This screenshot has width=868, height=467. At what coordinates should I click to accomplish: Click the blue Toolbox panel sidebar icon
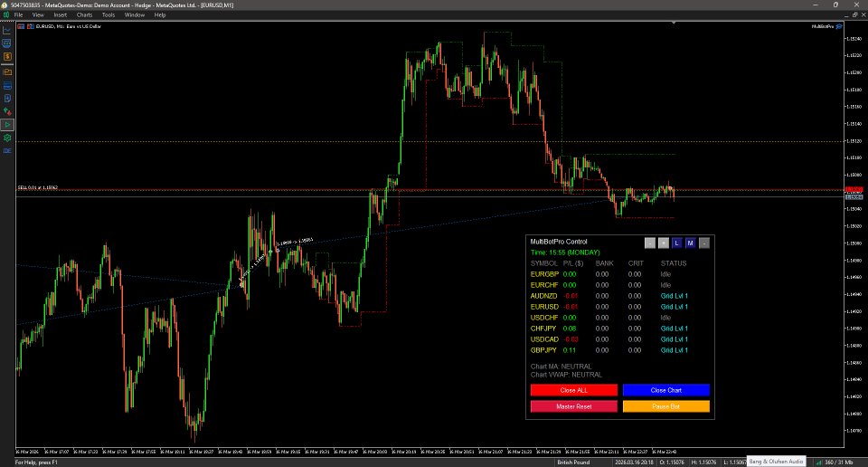(x=7, y=85)
